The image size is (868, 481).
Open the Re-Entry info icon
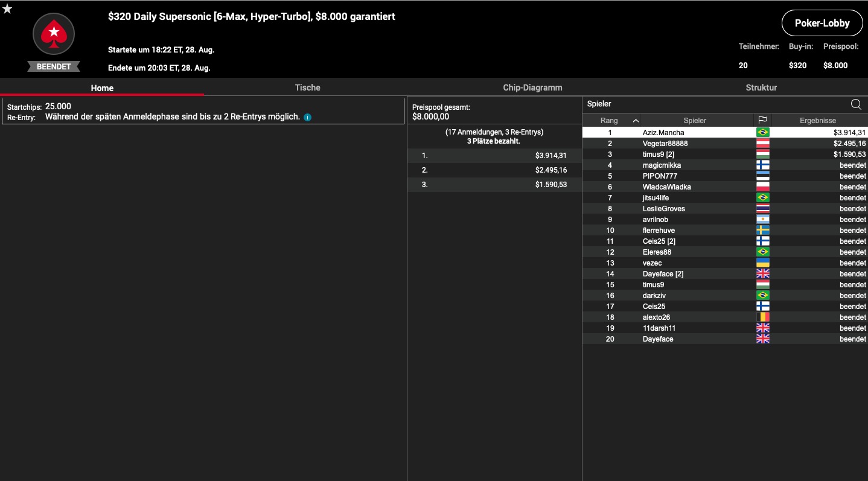point(307,117)
